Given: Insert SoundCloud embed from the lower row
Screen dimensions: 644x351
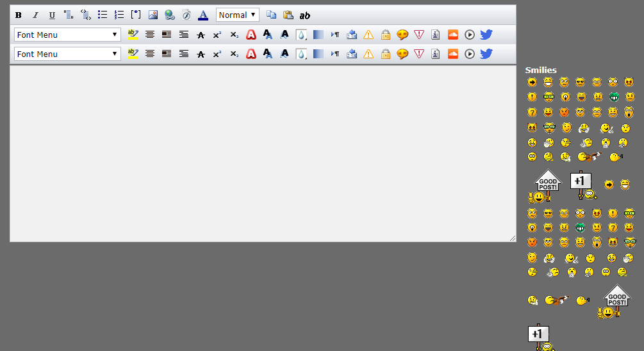Looking at the screenshot, I should coord(452,54).
